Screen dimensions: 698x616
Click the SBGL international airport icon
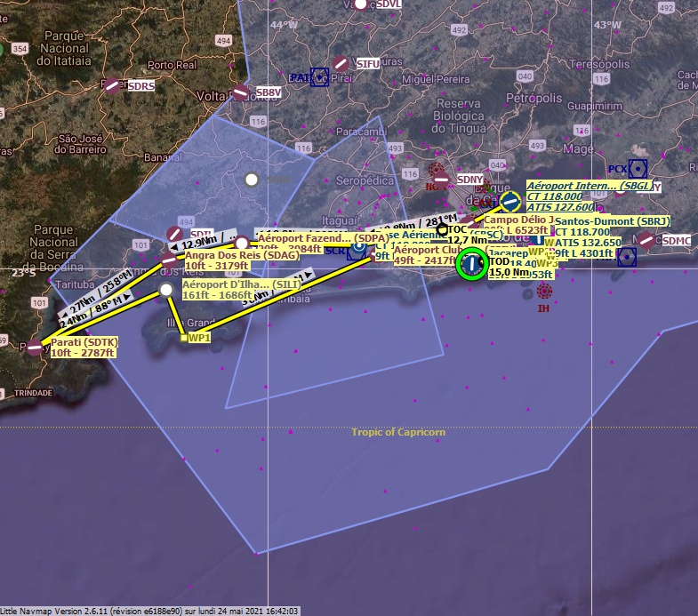click(509, 200)
